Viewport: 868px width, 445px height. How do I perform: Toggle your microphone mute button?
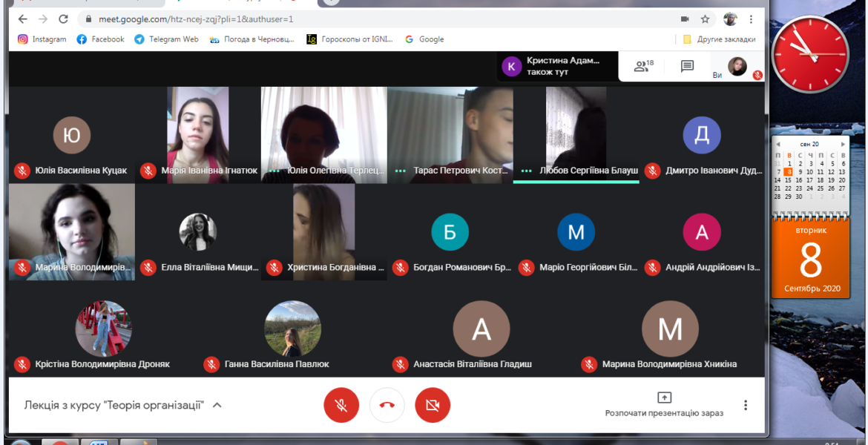tap(341, 405)
